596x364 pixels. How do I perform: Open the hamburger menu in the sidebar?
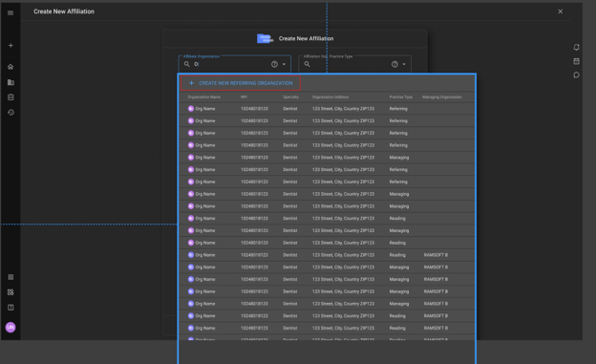click(11, 13)
